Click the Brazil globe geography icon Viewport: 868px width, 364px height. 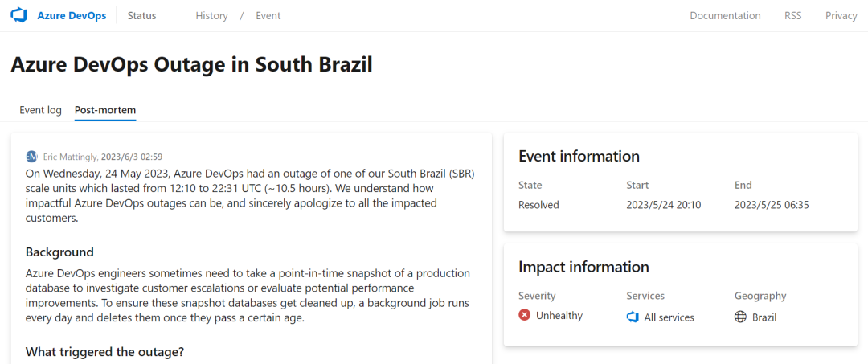click(x=741, y=317)
